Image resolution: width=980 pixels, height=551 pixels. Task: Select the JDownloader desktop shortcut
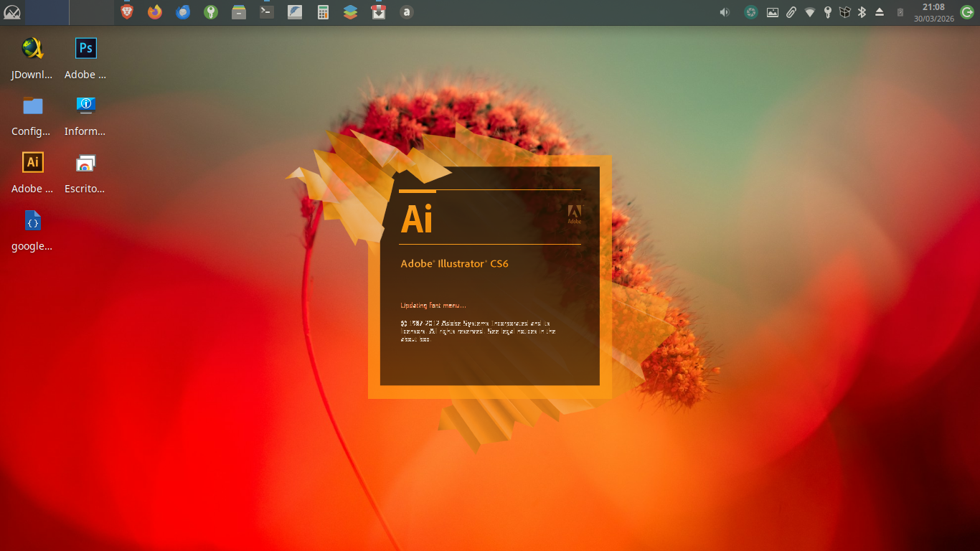(x=32, y=49)
